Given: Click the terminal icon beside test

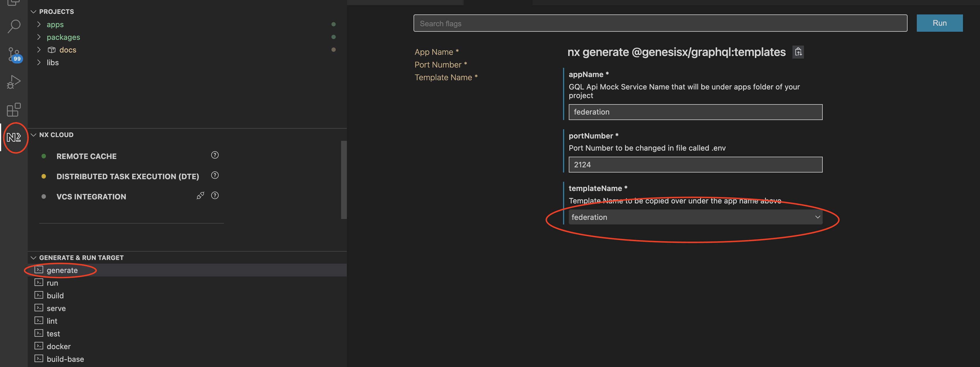Looking at the screenshot, I should pyautogui.click(x=39, y=333).
